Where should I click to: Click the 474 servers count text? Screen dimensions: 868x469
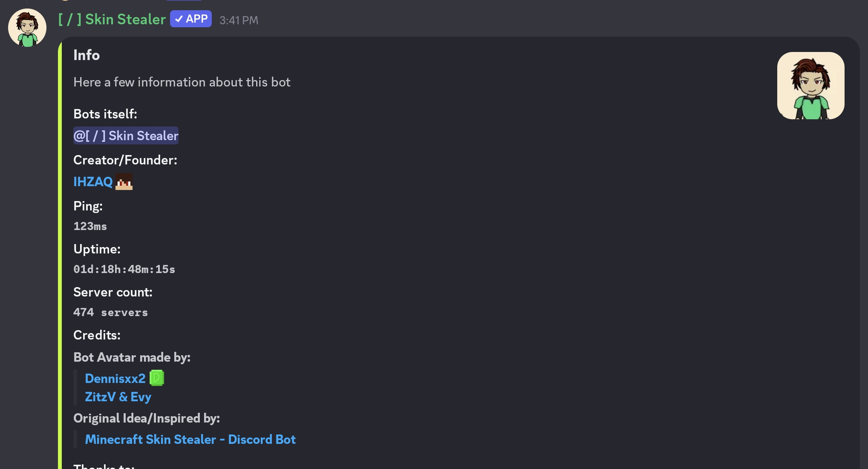[x=110, y=312]
